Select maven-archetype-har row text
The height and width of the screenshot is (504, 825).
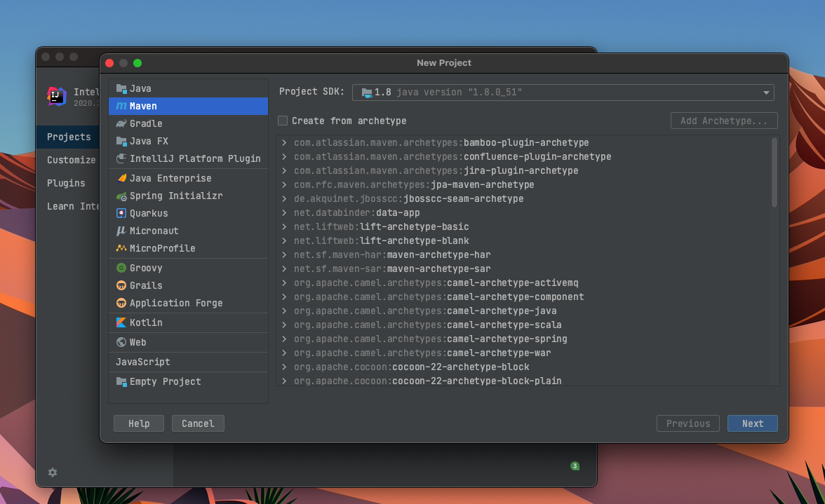tap(392, 255)
